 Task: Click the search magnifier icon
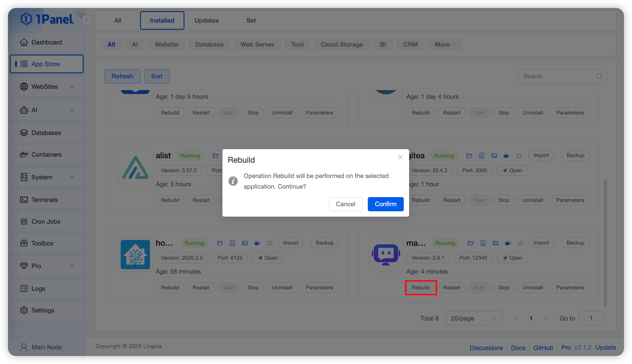point(599,76)
